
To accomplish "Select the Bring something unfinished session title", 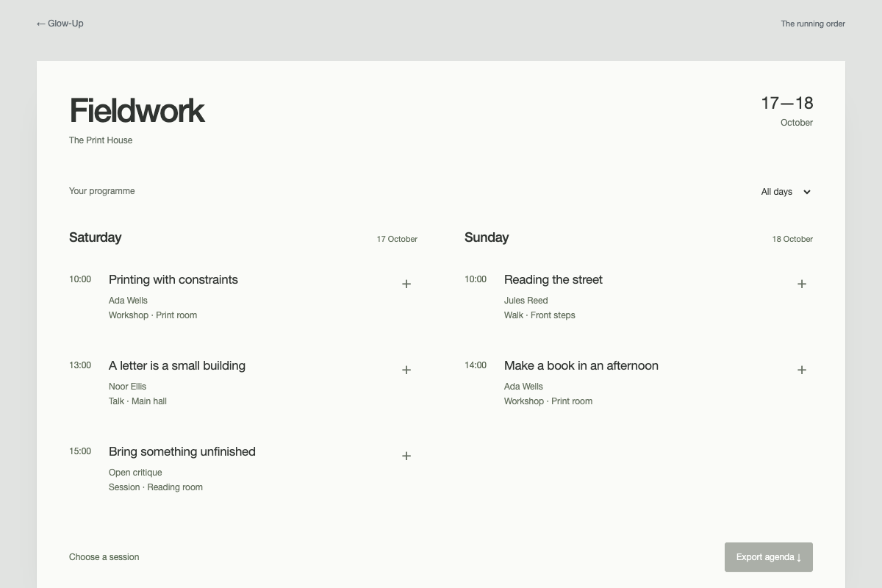I will tap(182, 451).
